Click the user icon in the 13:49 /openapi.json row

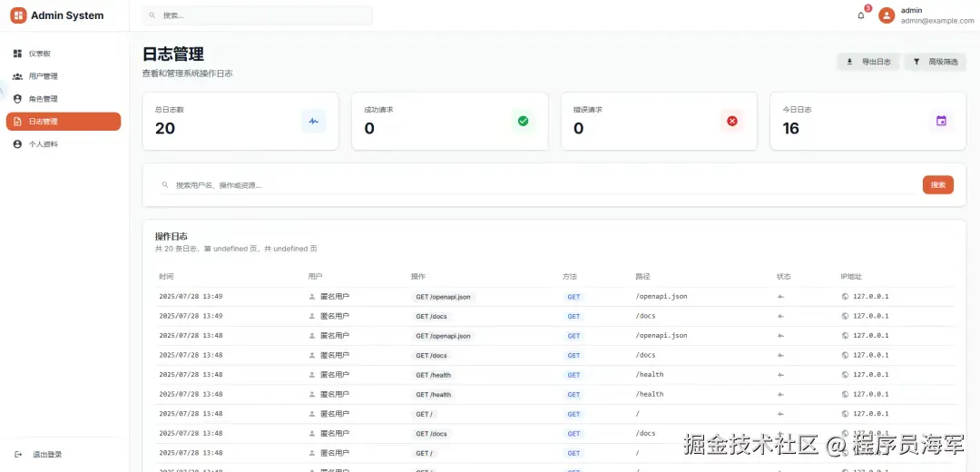pos(312,297)
